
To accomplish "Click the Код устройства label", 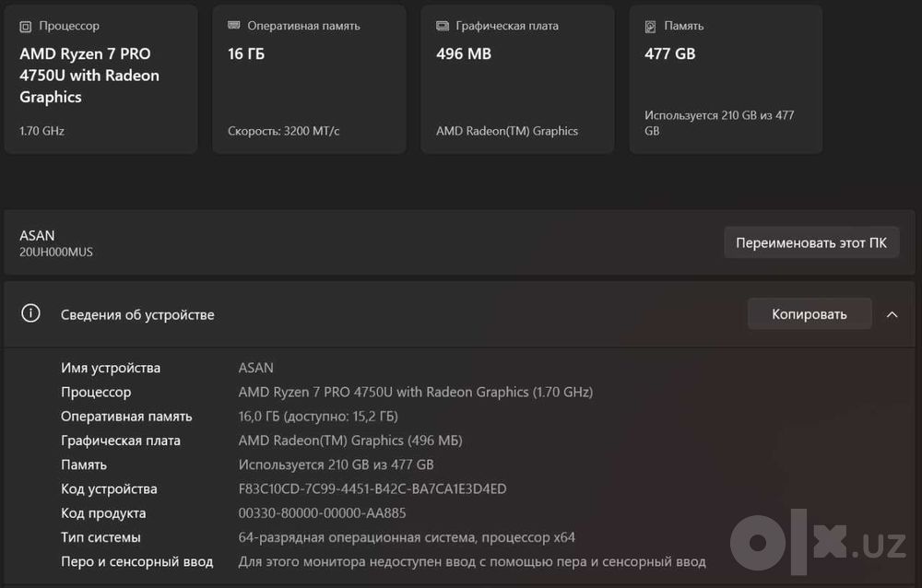I will pos(109,488).
